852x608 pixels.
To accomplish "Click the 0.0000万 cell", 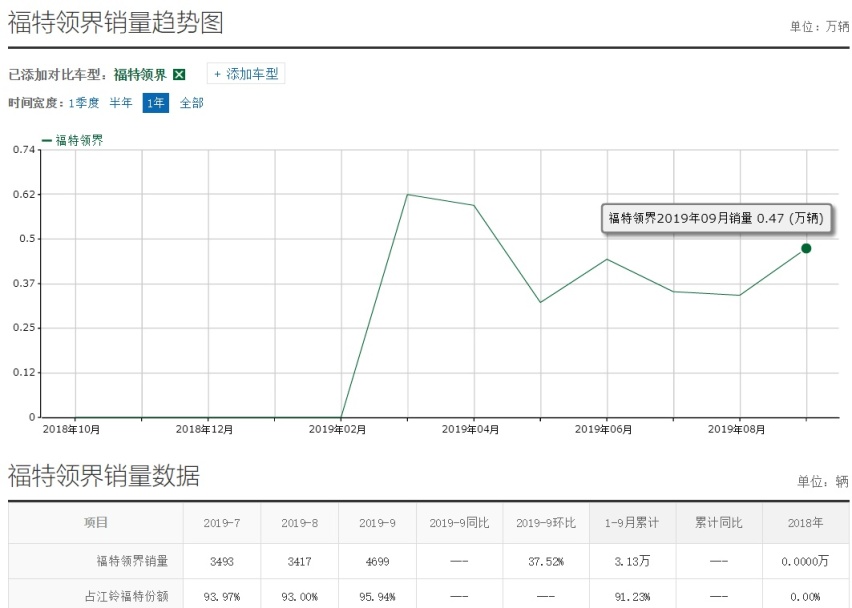I will pos(805,561).
